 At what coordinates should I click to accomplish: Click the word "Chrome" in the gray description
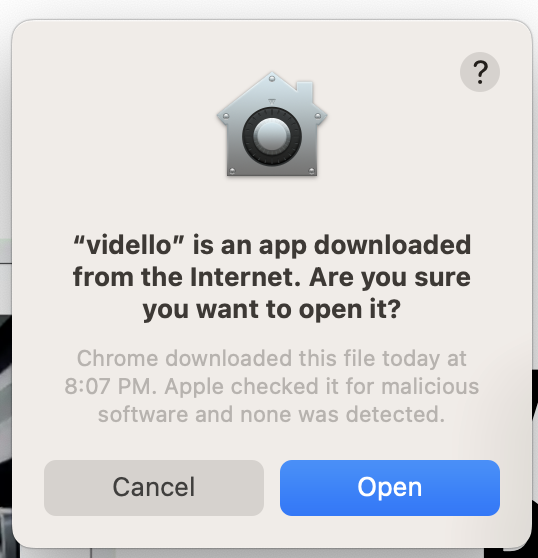click(117, 358)
